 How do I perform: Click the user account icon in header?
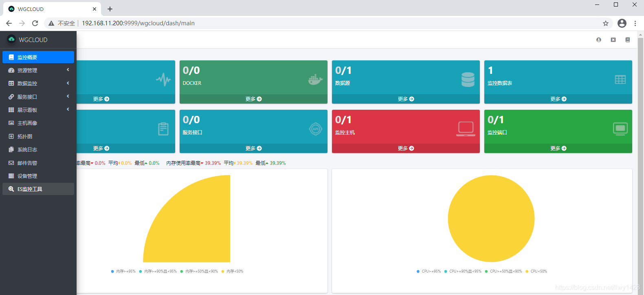(x=598, y=40)
